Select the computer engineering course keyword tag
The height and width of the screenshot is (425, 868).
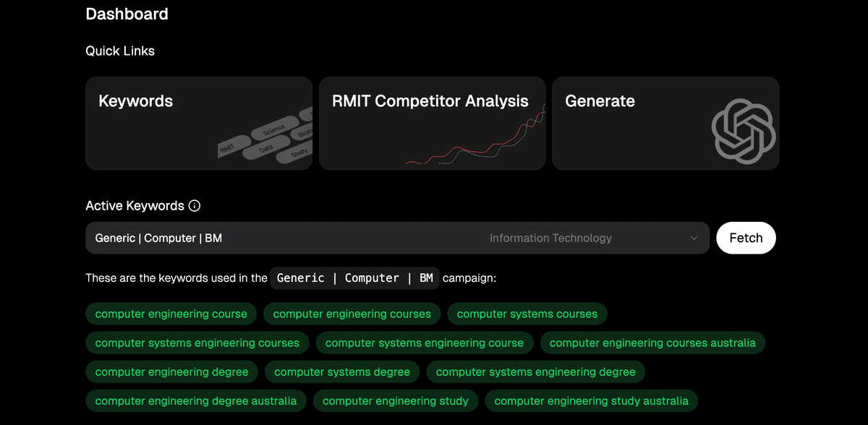[171, 314]
